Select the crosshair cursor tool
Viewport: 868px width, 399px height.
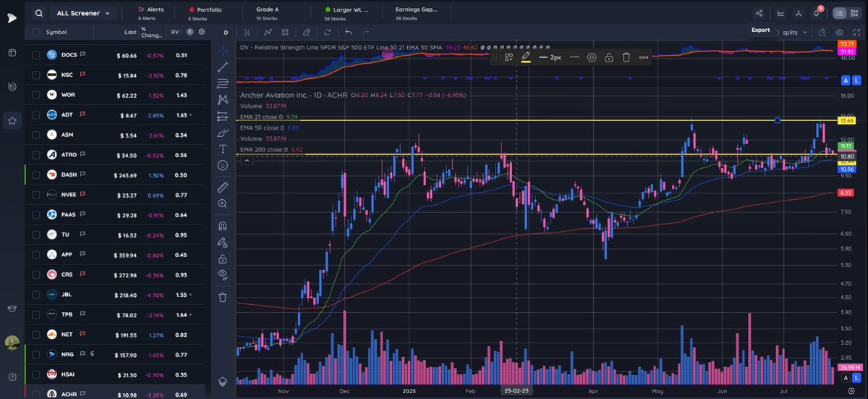pos(223,50)
